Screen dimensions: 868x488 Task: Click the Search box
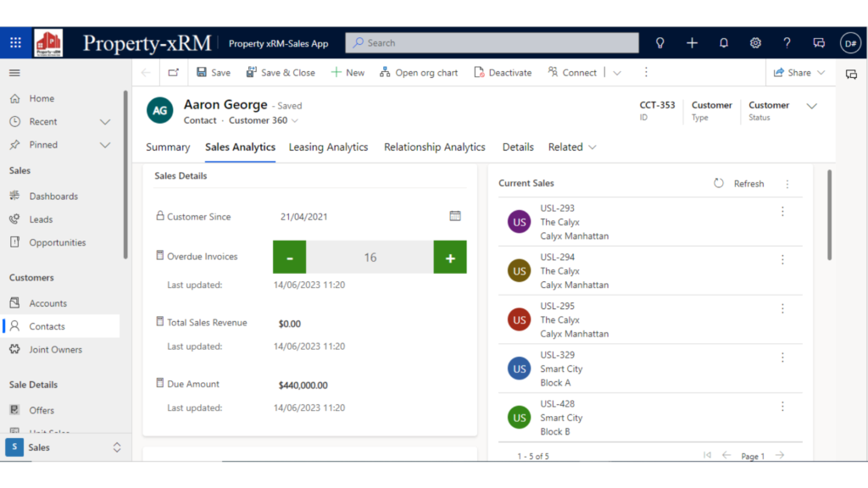492,42
